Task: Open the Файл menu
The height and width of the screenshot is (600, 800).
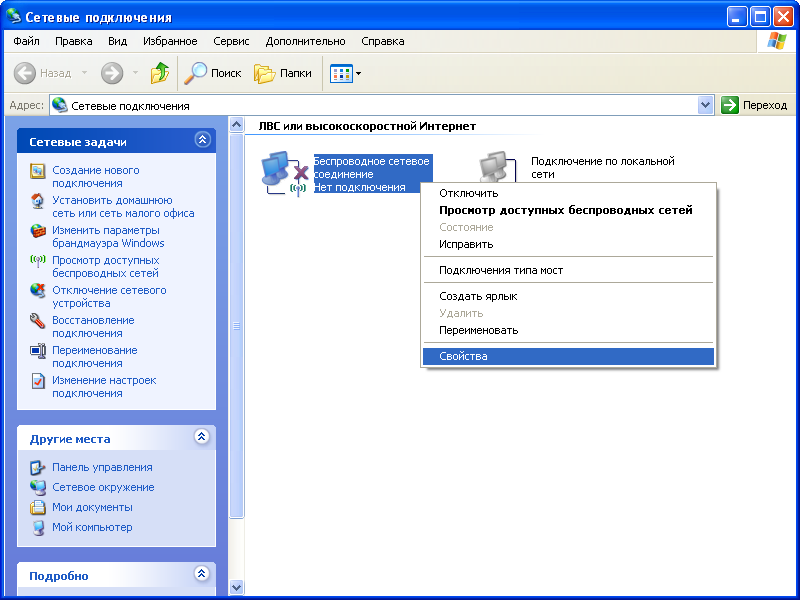Action: pyautogui.click(x=26, y=41)
